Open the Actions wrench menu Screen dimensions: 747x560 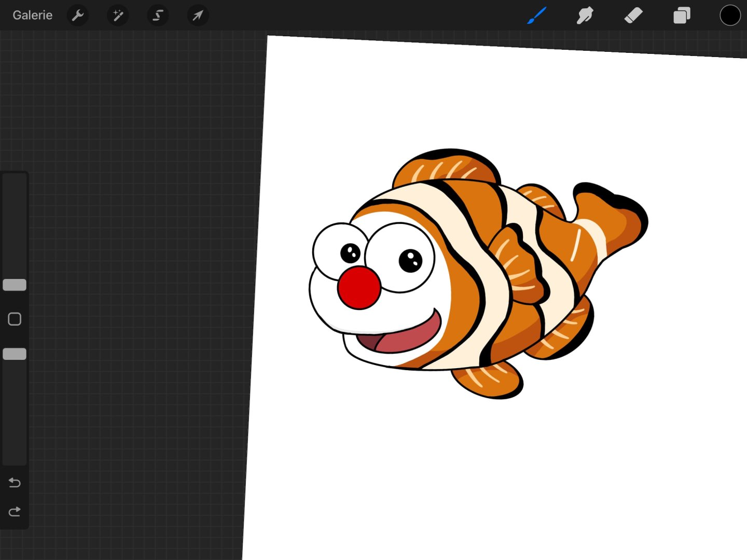point(78,16)
